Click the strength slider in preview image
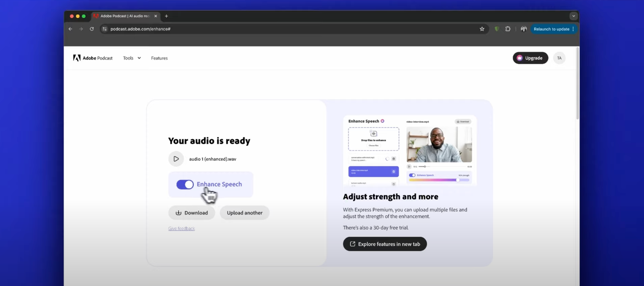Screen dimensions: 644x286 pyautogui.click(x=439, y=180)
